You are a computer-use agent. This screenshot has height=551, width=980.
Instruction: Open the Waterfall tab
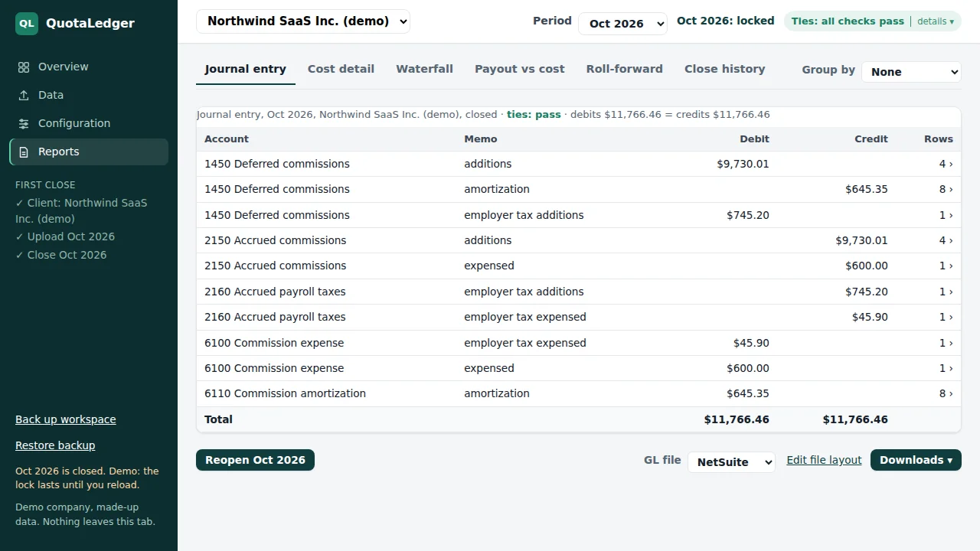[x=424, y=69]
